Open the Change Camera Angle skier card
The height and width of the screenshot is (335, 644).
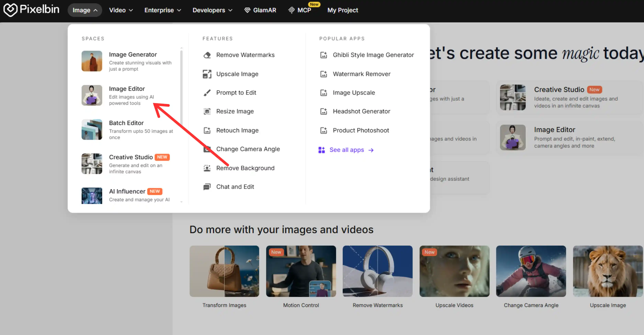pos(531,277)
